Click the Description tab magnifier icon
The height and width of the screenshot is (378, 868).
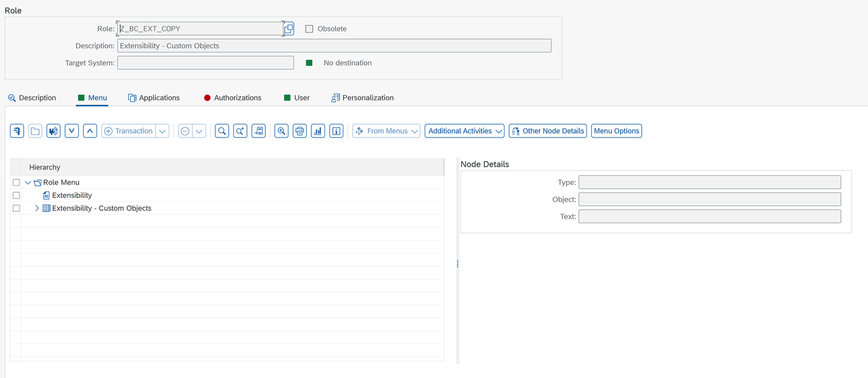coord(12,98)
